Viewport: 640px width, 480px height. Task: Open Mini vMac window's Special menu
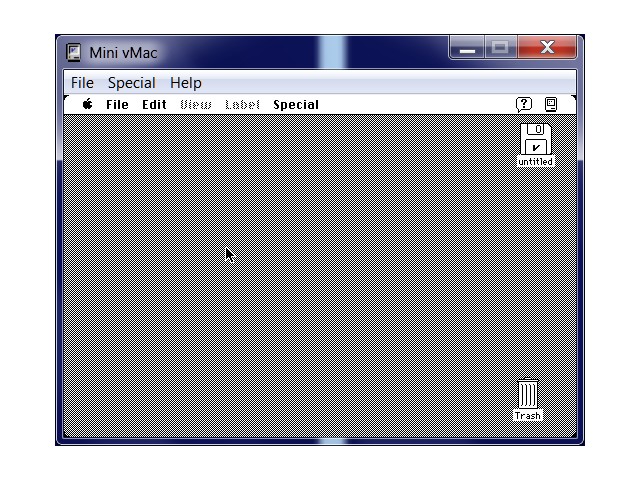click(132, 83)
